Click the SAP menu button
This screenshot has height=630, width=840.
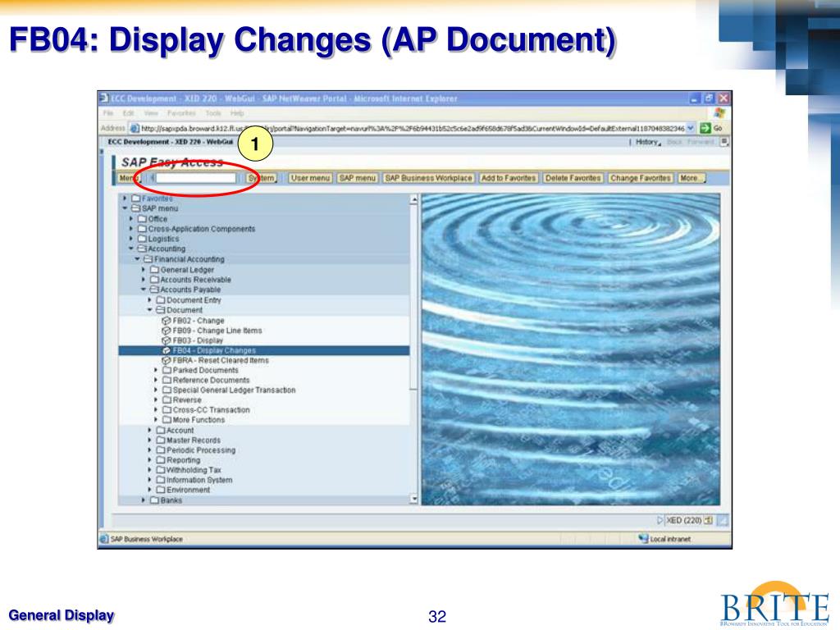(x=358, y=178)
